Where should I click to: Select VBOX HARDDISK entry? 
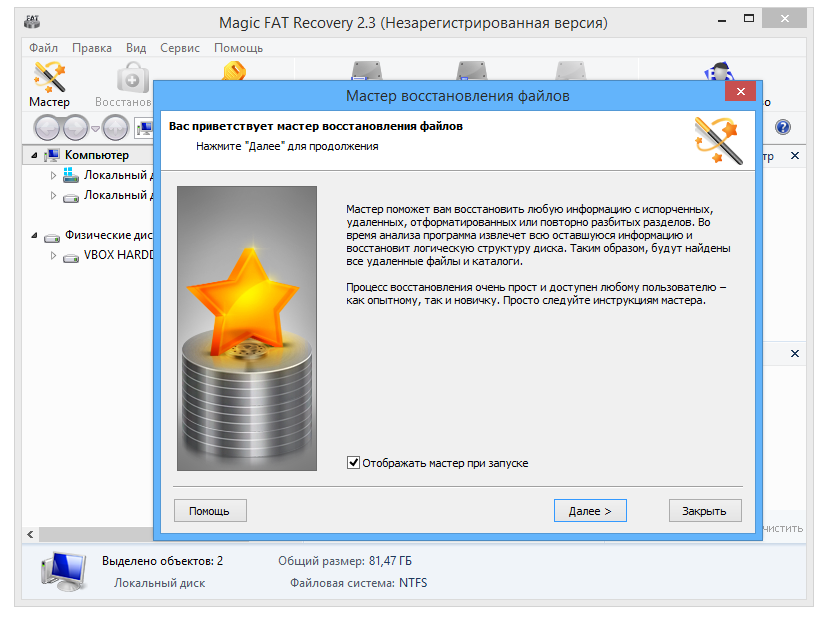tap(108, 255)
